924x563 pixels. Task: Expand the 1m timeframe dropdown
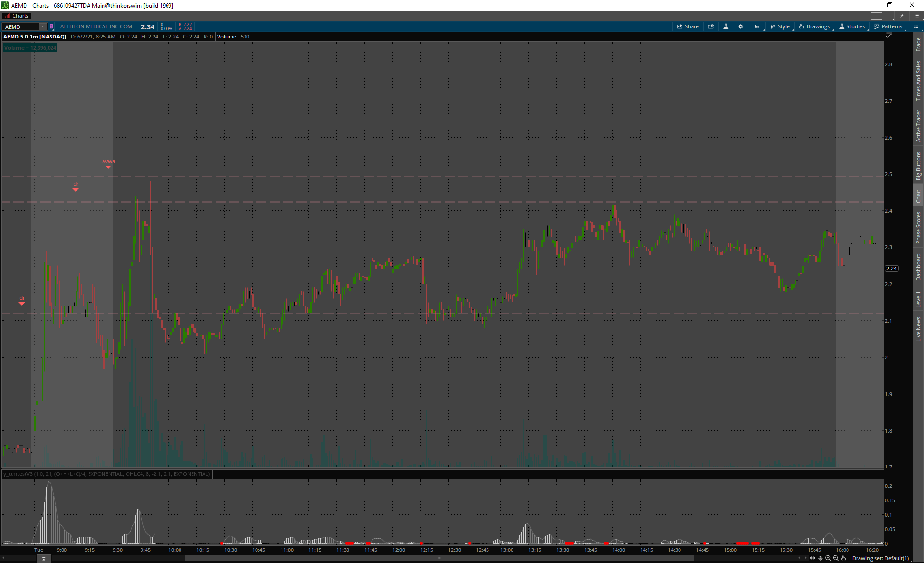(x=757, y=26)
